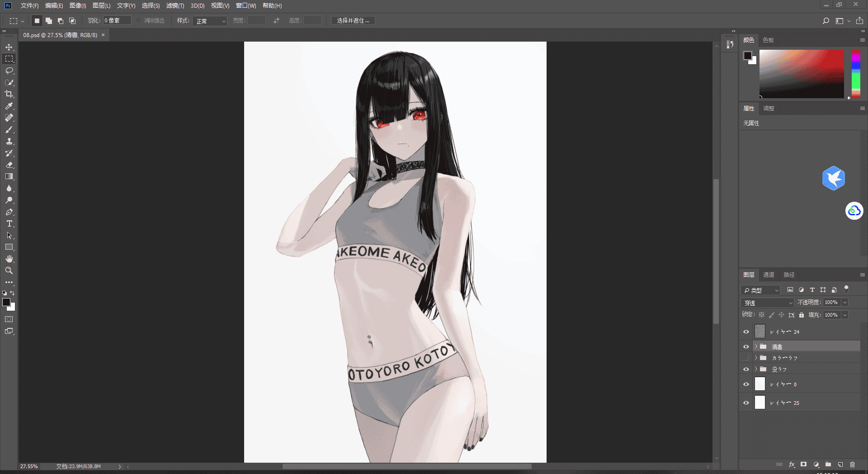Switch to the 色板 tab

(x=768, y=40)
